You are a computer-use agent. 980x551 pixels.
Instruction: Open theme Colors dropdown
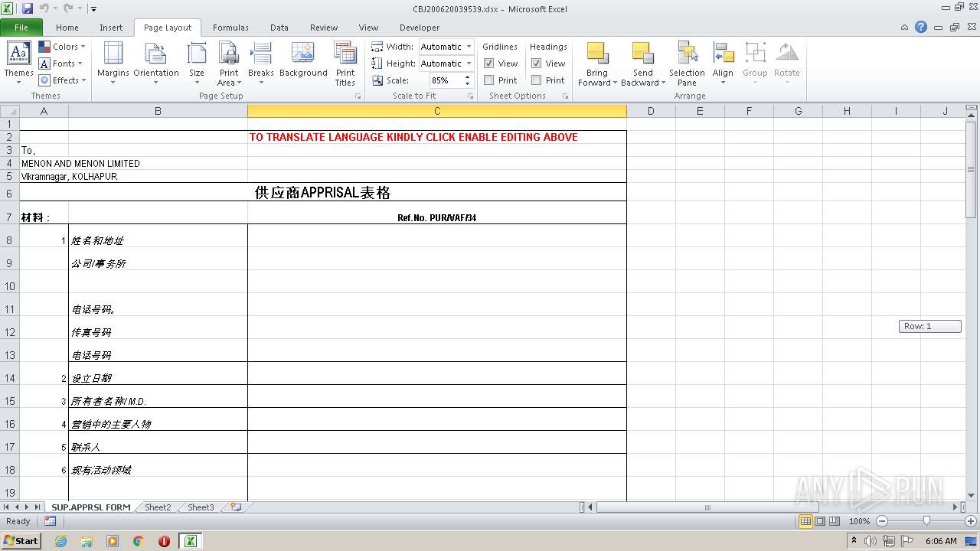click(62, 47)
